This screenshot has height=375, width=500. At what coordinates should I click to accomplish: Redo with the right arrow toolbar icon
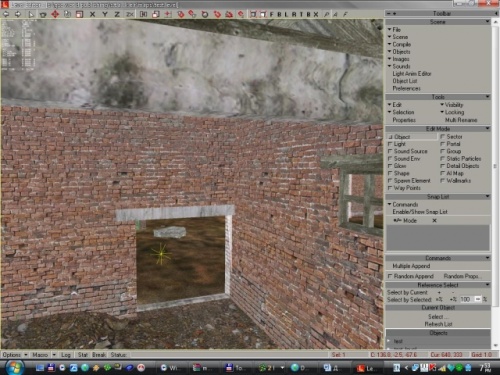coord(18,14)
